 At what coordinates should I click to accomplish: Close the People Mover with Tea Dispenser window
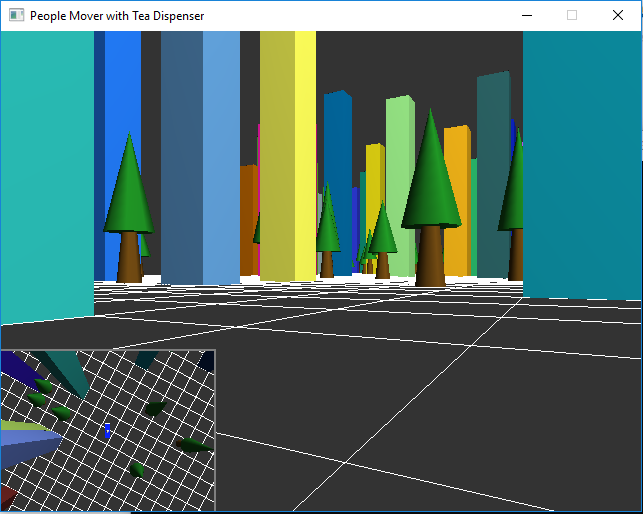(618, 16)
